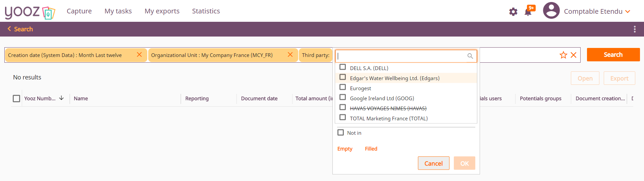
Task: Go back with the Search chevron
Action: [x=9, y=29]
